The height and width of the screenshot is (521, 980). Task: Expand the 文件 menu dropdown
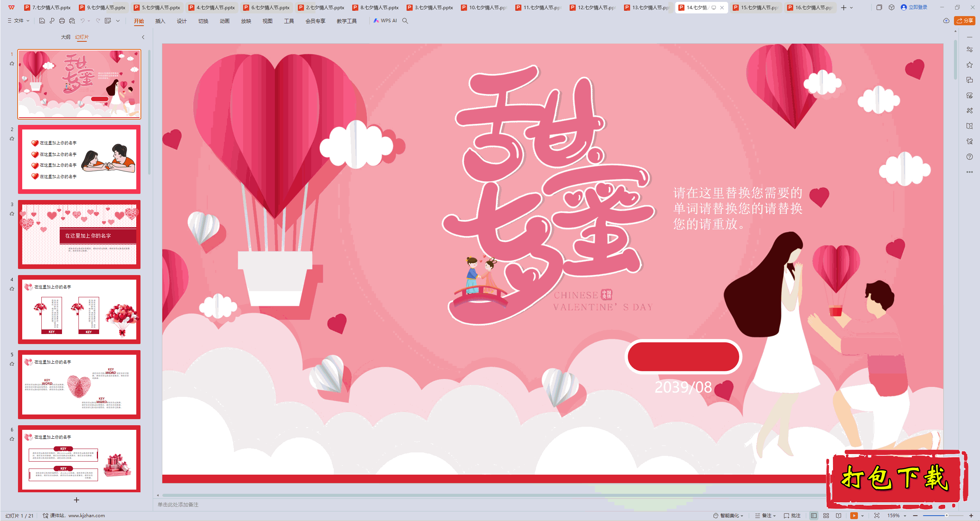[x=18, y=21]
